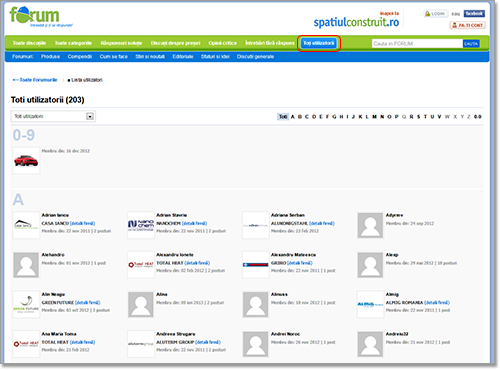Click Alexandru Mateescu's company logo avatar
This screenshot has height=370, width=500.
256,265
